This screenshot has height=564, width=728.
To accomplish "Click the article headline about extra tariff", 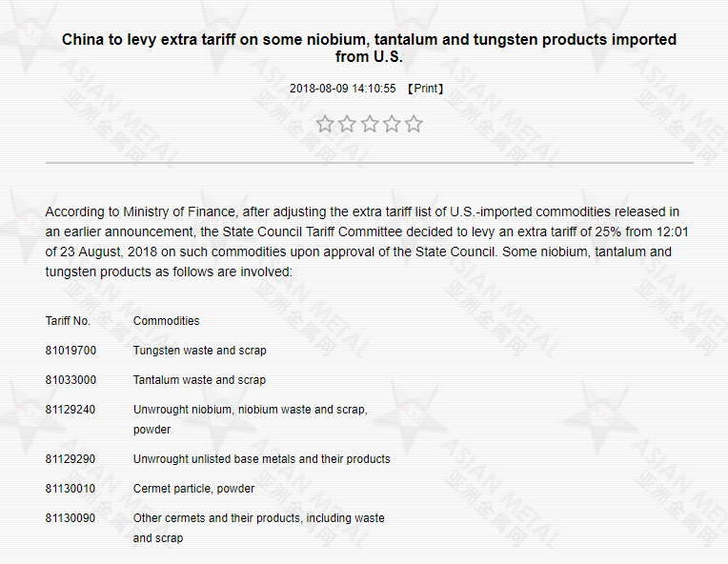I will click(369, 48).
